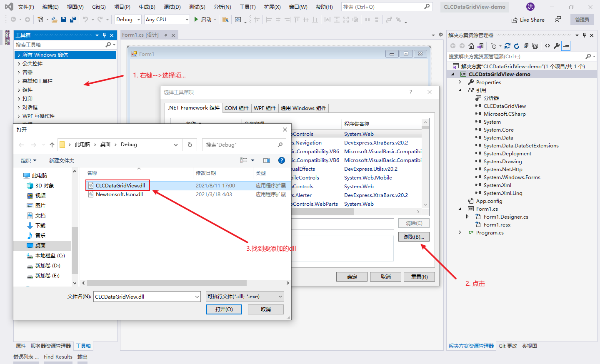Save the current file with the Save icon
The image size is (600, 364).
click(x=64, y=20)
